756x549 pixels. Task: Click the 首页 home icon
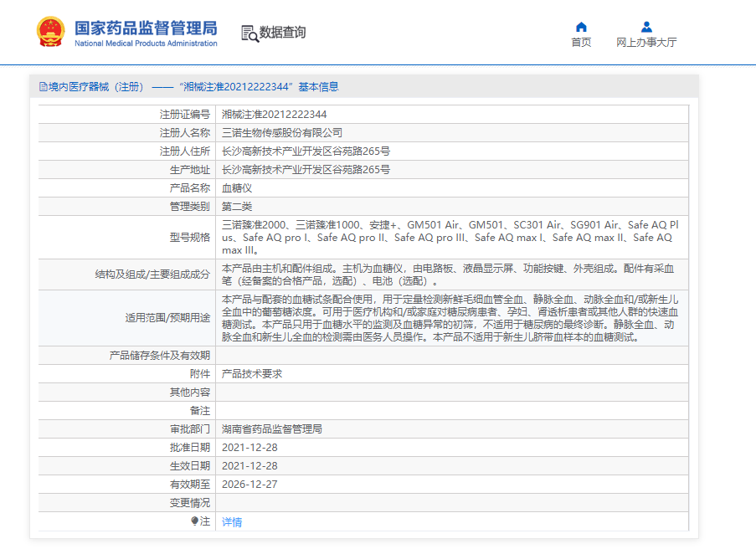581,27
